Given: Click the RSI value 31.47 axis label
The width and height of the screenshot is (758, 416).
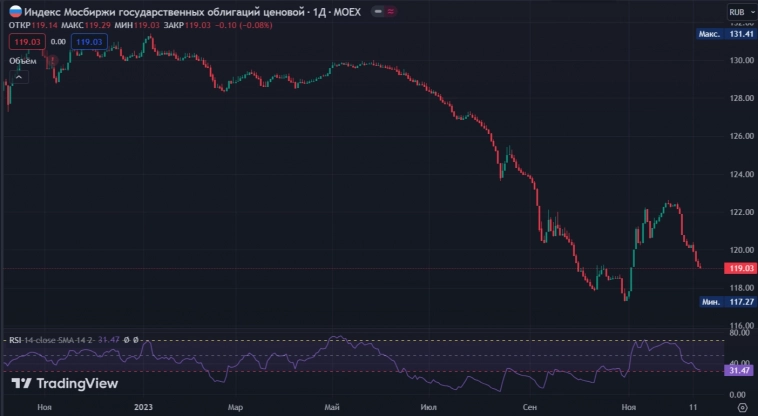Looking at the screenshot, I should [740, 370].
